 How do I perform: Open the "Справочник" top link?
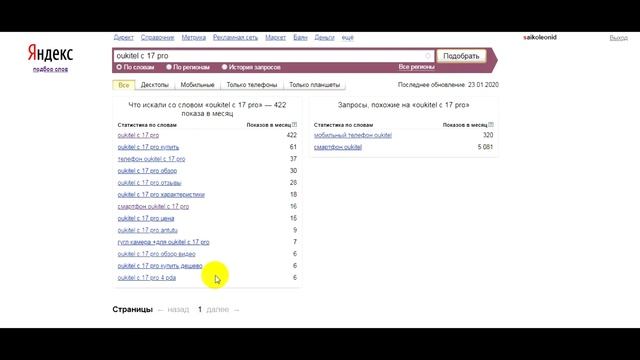pyautogui.click(x=158, y=38)
